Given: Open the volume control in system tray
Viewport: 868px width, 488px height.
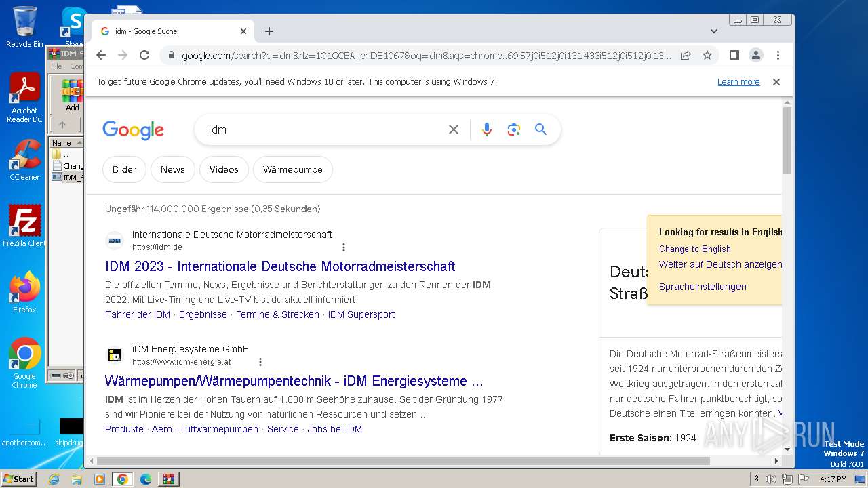Looking at the screenshot, I should coord(771,479).
